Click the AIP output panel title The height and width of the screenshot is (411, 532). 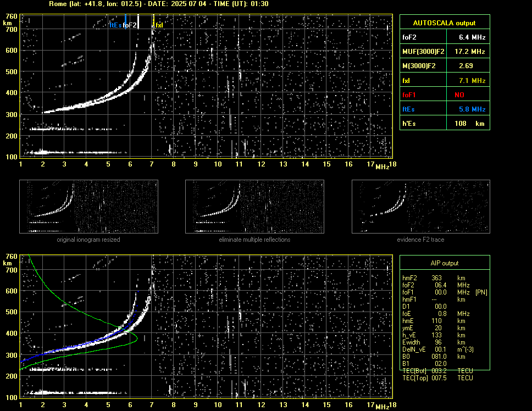coord(444,263)
